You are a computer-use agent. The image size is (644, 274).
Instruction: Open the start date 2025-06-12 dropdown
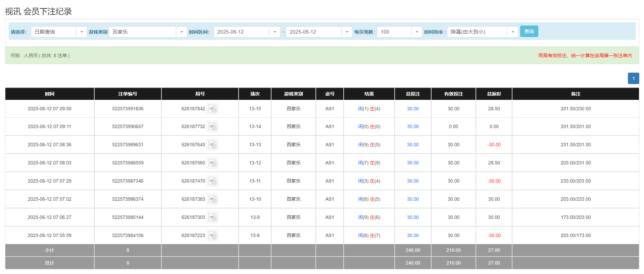coord(275,32)
